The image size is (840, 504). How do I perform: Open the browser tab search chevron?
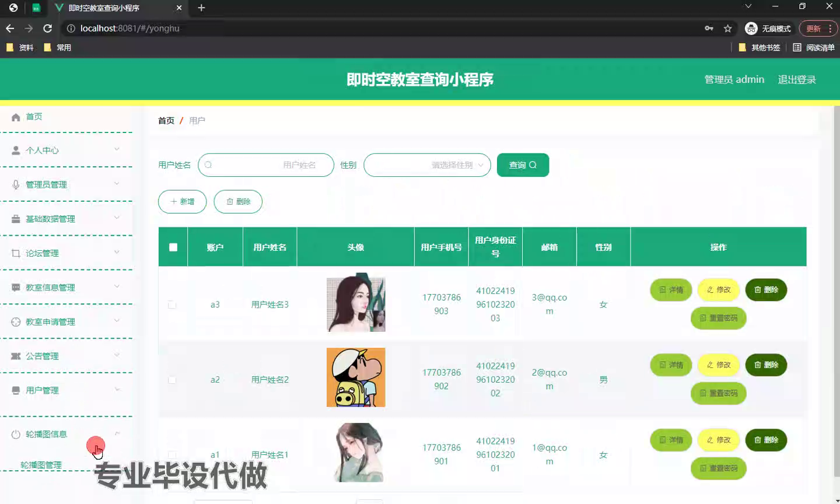click(x=748, y=6)
